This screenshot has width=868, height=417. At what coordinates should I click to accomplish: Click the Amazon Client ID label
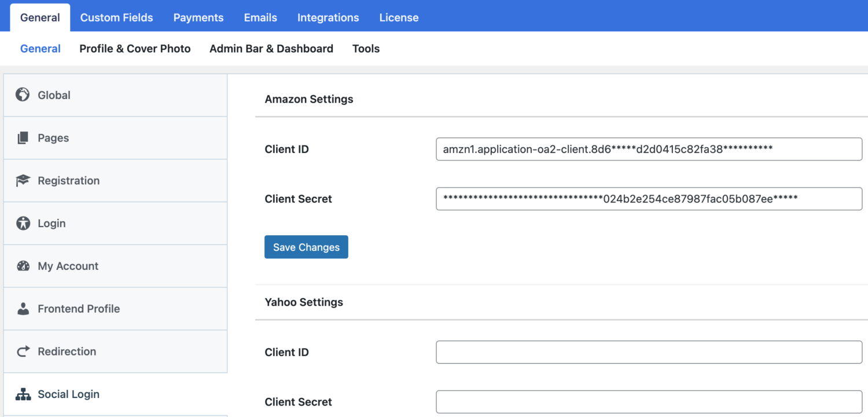click(287, 149)
